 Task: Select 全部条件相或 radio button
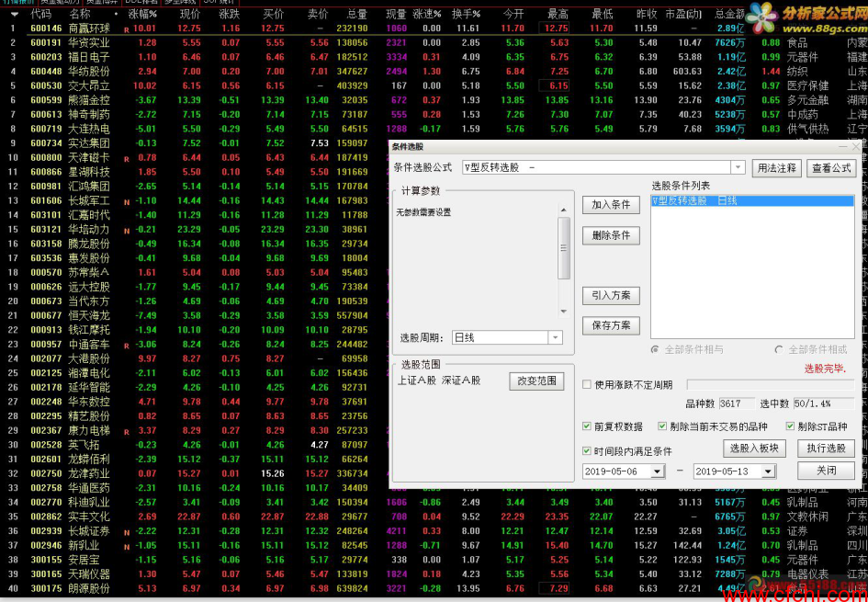point(779,349)
